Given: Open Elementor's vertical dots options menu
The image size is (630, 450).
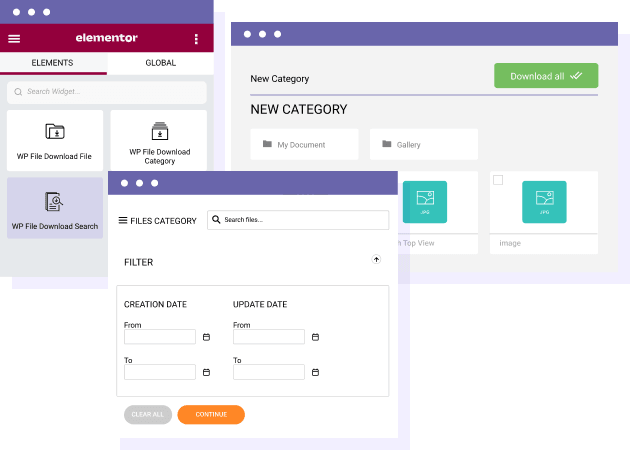Looking at the screenshot, I should tap(196, 39).
